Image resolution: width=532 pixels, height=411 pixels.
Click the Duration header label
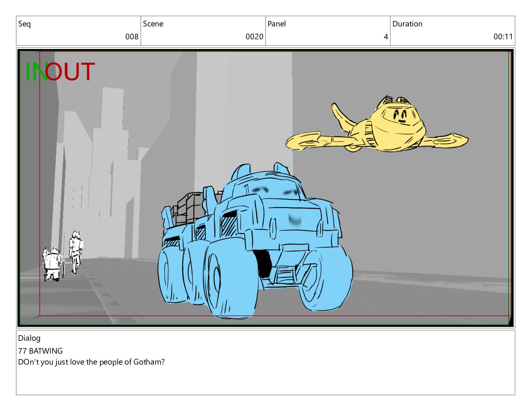tap(407, 24)
